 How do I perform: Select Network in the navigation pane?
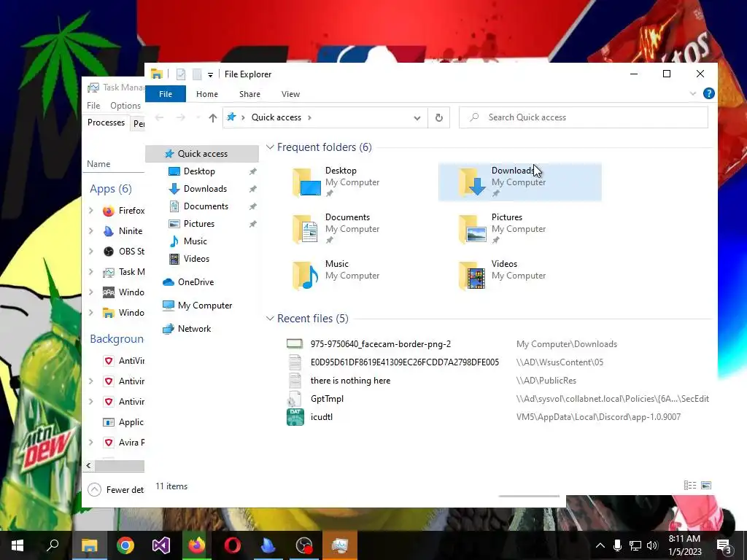click(x=194, y=329)
